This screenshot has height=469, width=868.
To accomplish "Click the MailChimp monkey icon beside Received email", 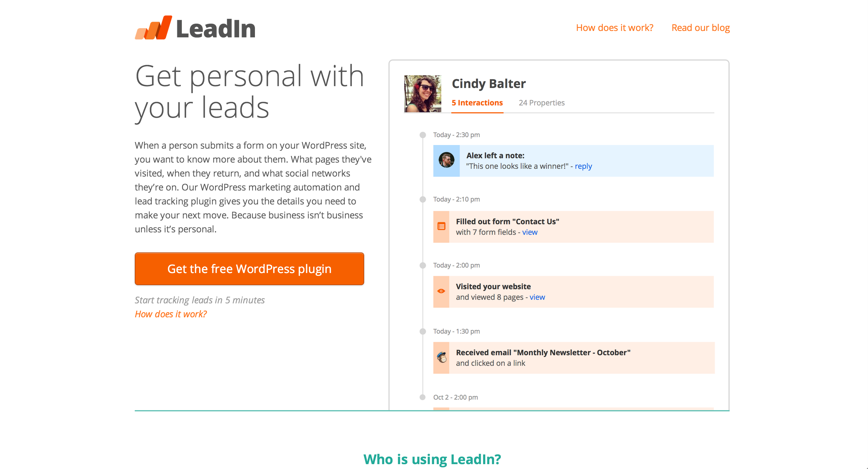I will coord(442,357).
